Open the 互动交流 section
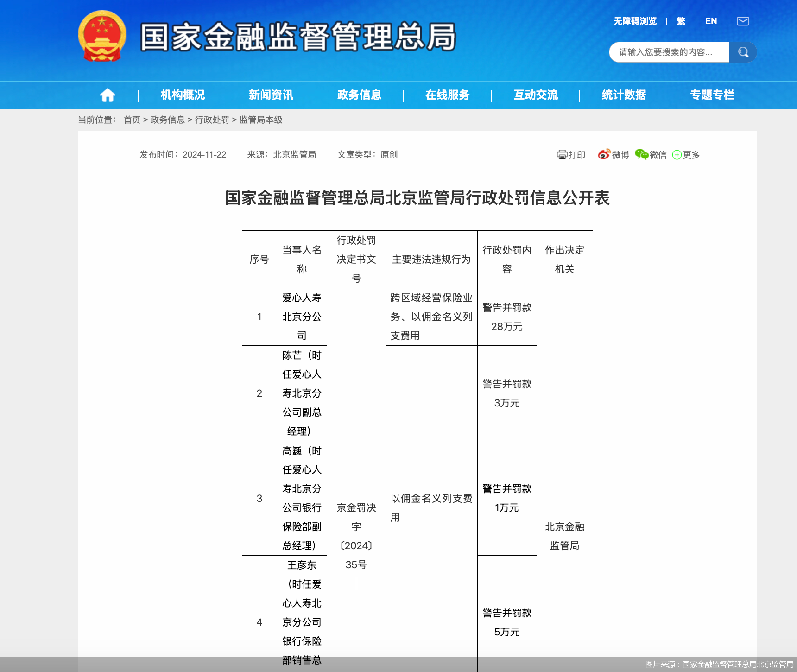797x672 pixels. click(x=535, y=95)
